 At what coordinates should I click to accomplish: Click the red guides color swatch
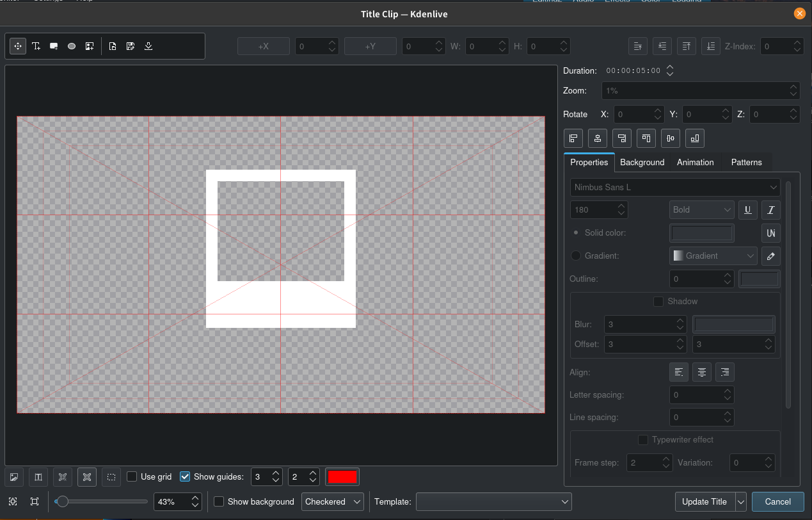342,476
